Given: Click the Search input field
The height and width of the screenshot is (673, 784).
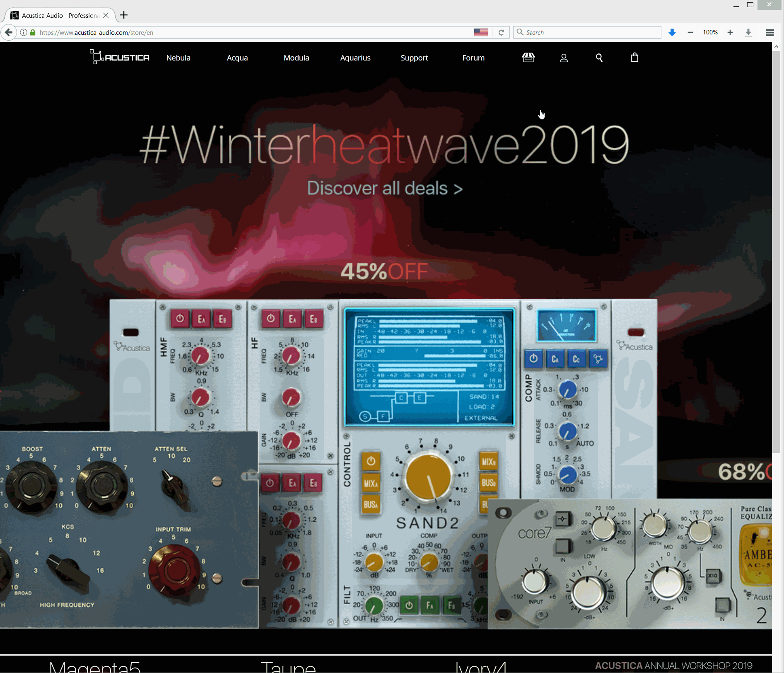Looking at the screenshot, I should click(587, 32).
